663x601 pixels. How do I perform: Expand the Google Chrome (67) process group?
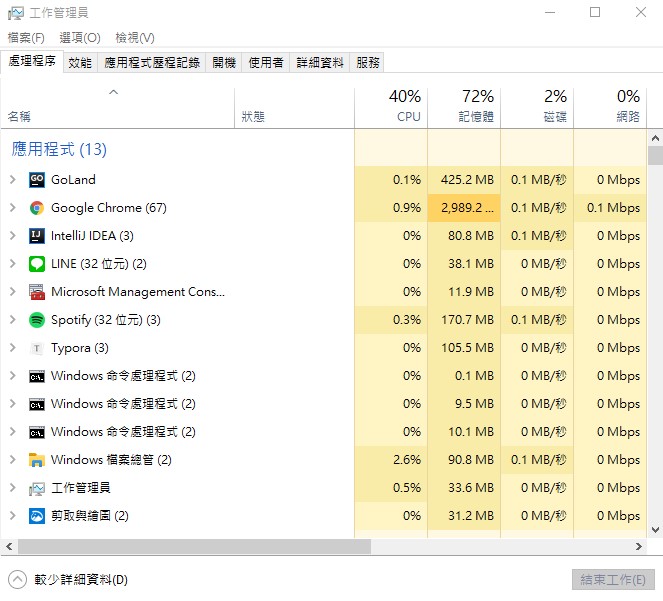tap(12, 208)
